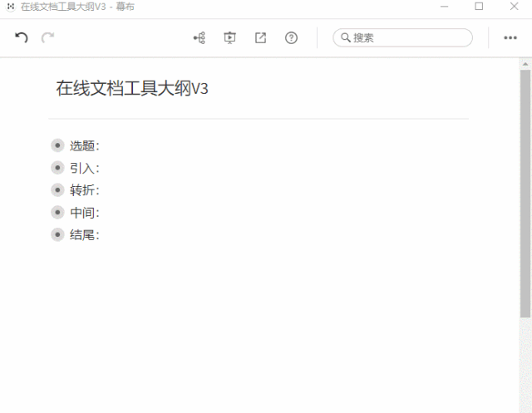The width and height of the screenshot is (532, 413).
Task: Minimize the 幕布 window
Action: tap(444, 7)
